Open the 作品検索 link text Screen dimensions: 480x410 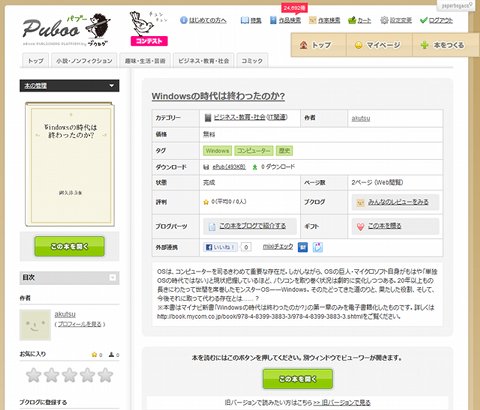[x=290, y=20]
